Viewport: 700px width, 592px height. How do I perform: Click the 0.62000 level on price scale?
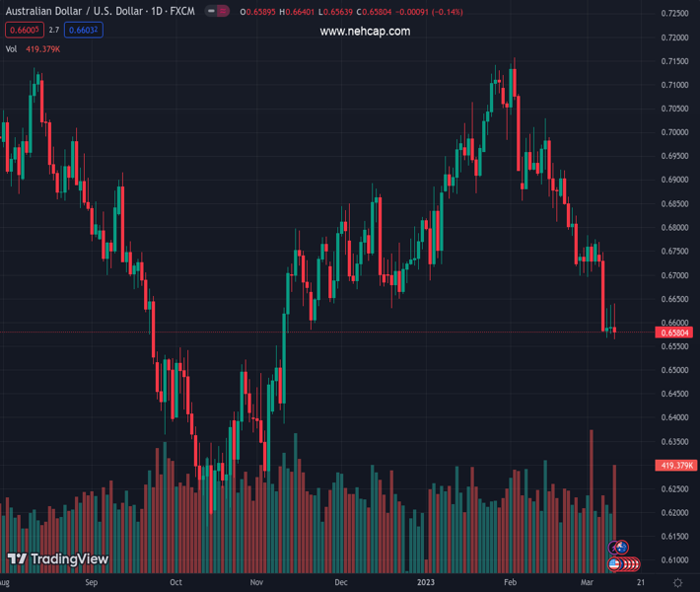click(675, 513)
